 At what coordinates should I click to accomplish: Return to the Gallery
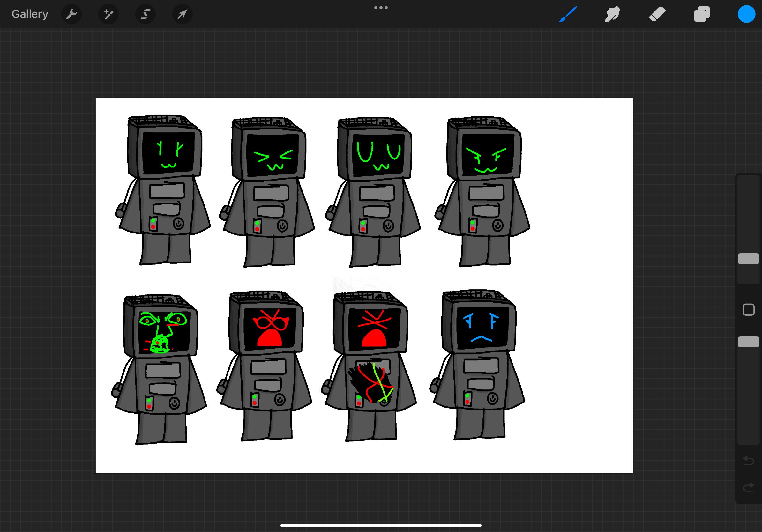click(30, 14)
